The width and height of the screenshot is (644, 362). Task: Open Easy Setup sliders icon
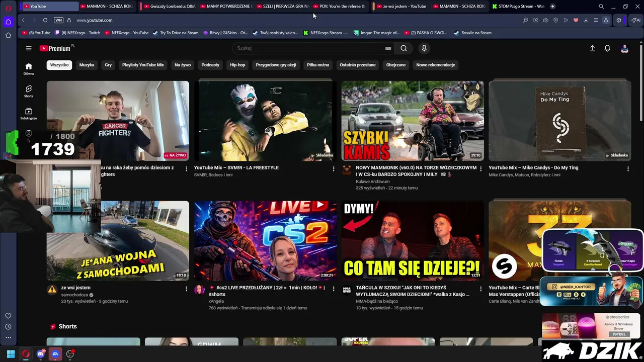coord(596,20)
